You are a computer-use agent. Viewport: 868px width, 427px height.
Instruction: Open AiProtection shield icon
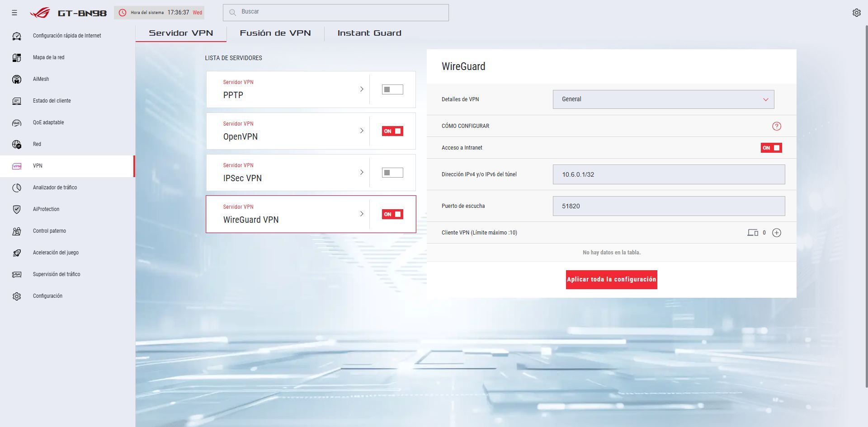point(17,209)
